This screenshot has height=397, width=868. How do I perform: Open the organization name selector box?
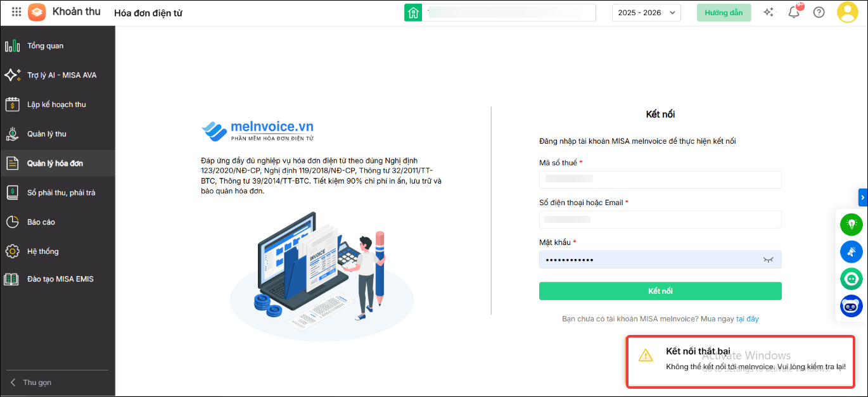pos(509,13)
